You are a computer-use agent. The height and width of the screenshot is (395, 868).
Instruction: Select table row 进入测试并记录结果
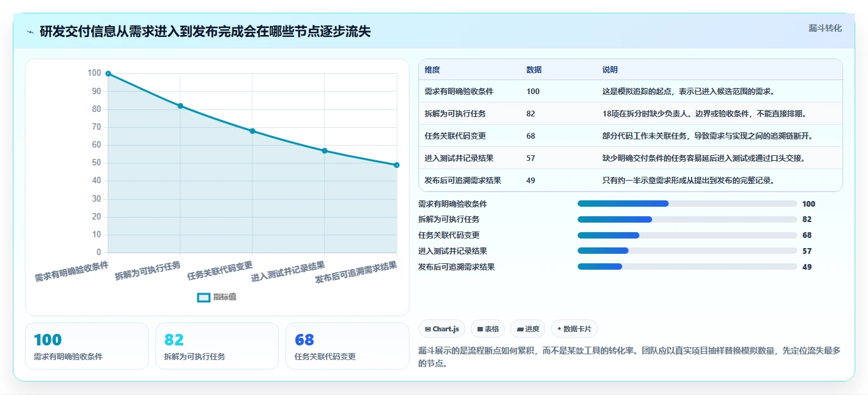coord(630,158)
